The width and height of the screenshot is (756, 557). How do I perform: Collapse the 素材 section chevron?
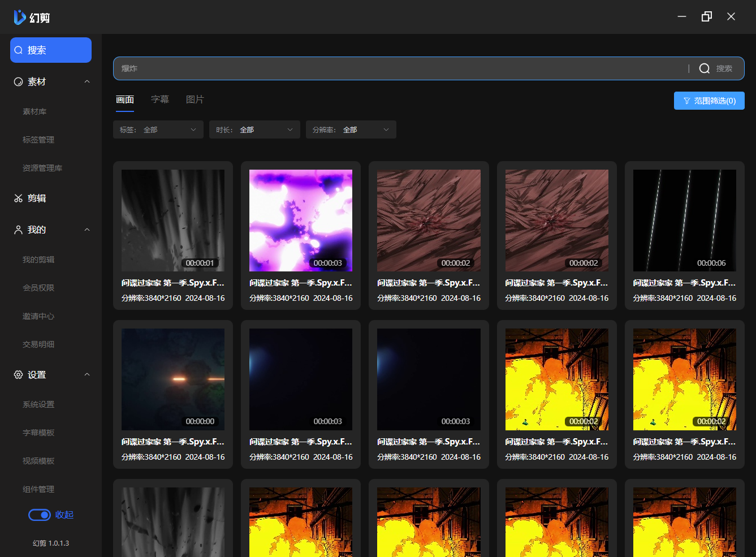pyautogui.click(x=87, y=81)
